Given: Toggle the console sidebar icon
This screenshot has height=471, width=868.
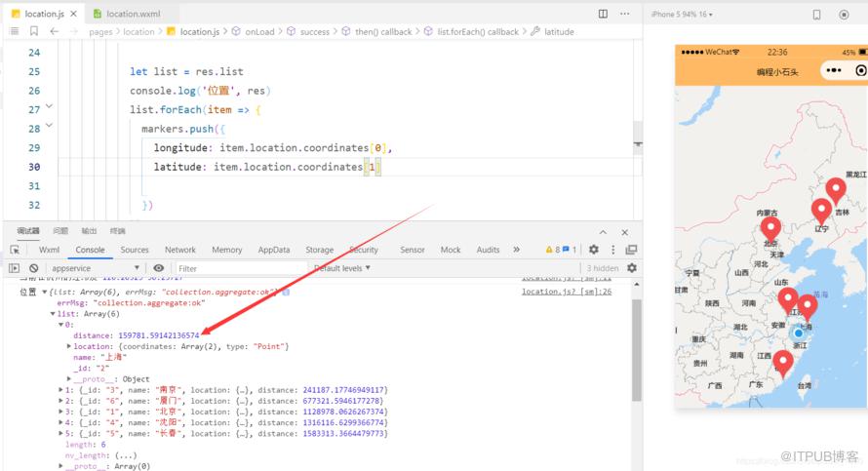Looking at the screenshot, I should (x=15, y=268).
